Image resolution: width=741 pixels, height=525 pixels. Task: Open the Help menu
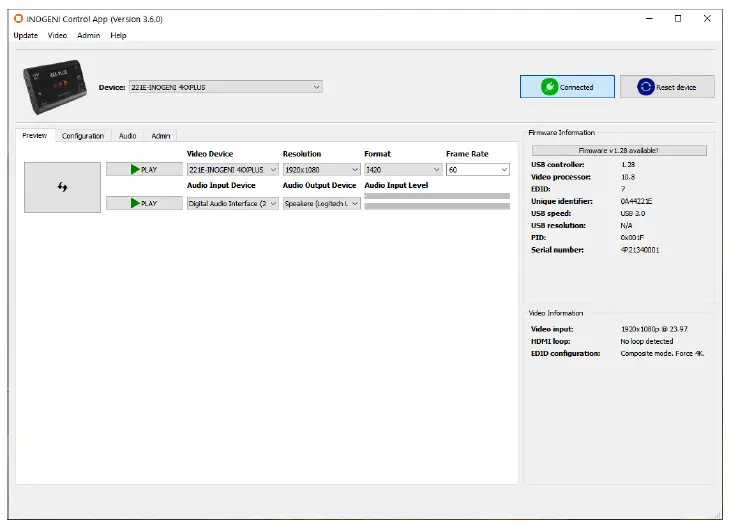[118, 35]
